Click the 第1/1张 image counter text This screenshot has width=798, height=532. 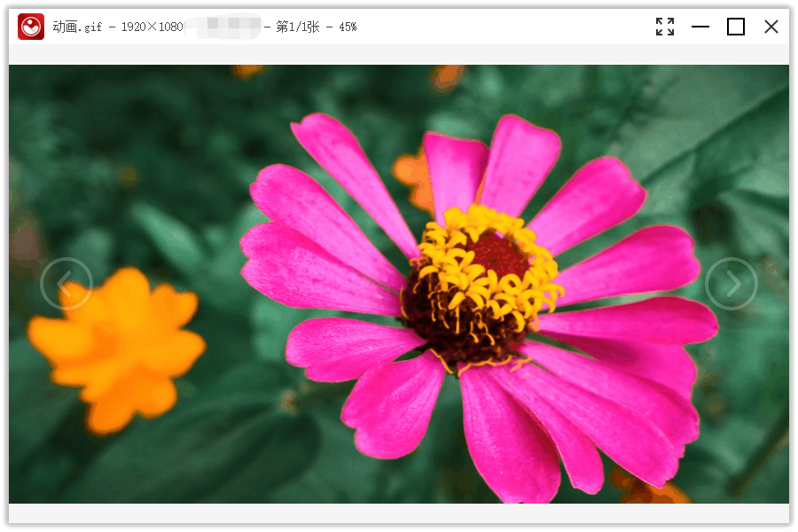click(x=298, y=27)
